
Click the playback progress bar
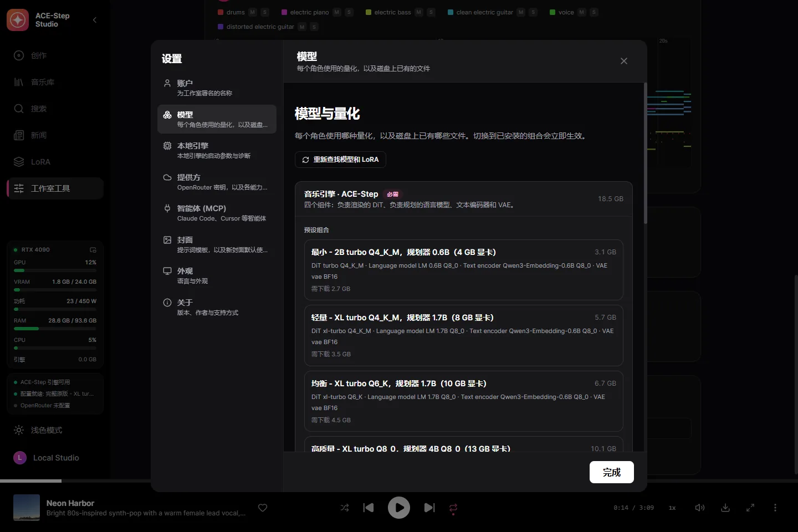tap(399, 480)
